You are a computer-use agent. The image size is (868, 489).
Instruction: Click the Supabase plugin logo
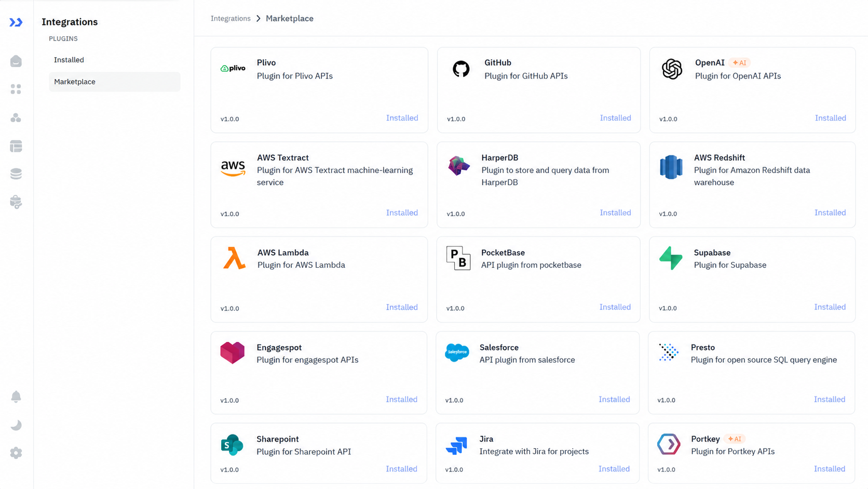coord(671,258)
